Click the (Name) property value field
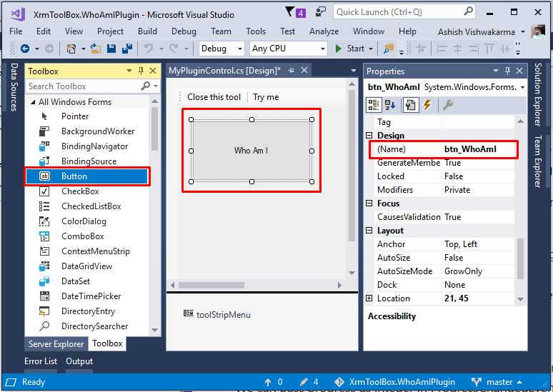Screen dimensions: 553x392 click(x=479, y=149)
